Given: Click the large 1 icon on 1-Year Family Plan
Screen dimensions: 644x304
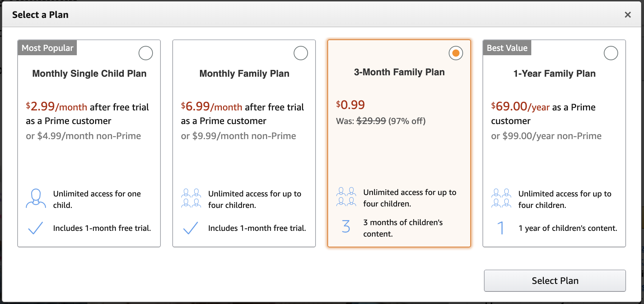Looking at the screenshot, I should click(x=500, y=227).
